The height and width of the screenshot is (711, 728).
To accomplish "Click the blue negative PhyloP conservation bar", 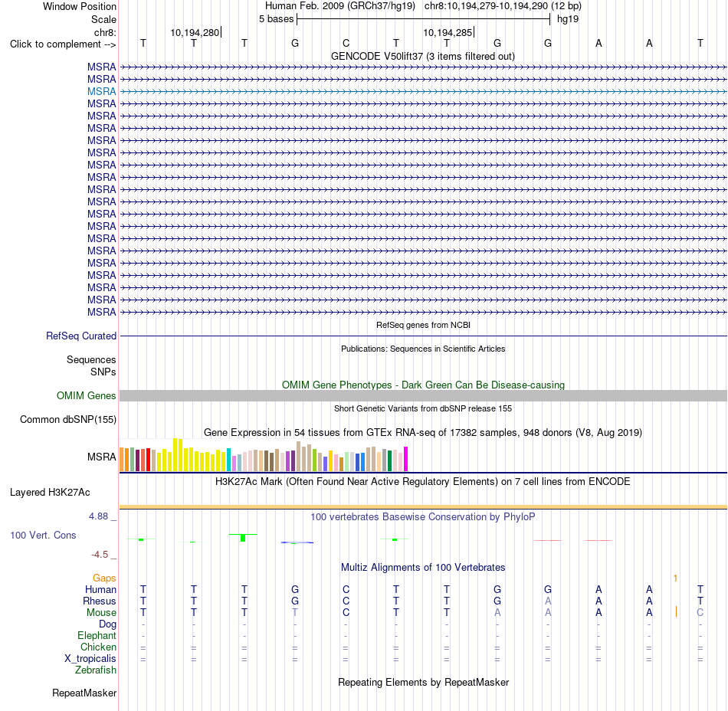I will pos(297,542).
